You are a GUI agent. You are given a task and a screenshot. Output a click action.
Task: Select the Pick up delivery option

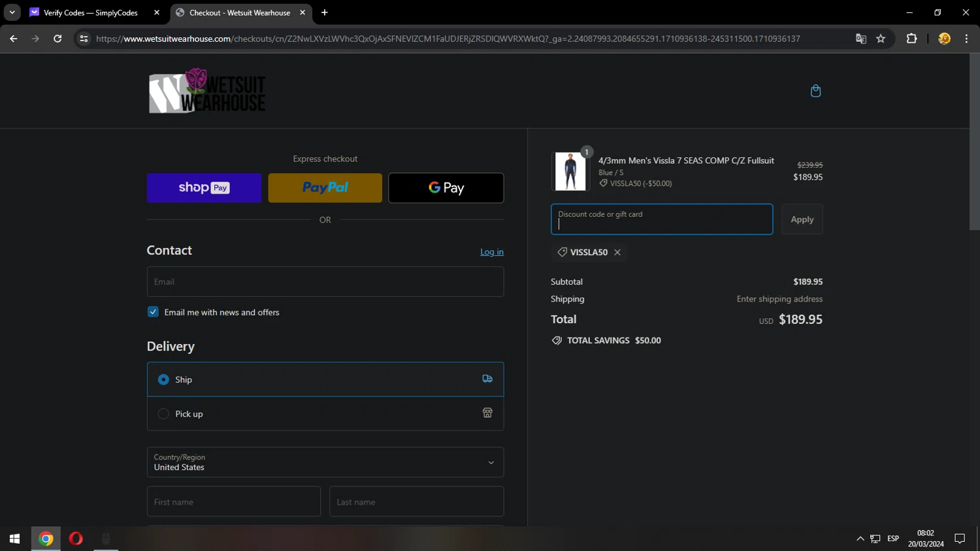325,414
